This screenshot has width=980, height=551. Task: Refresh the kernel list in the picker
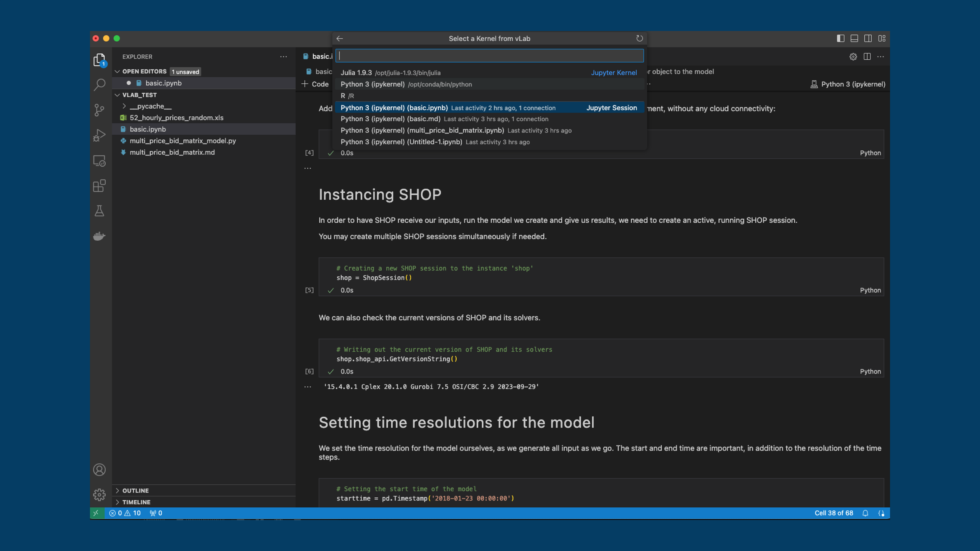point(639,38)
